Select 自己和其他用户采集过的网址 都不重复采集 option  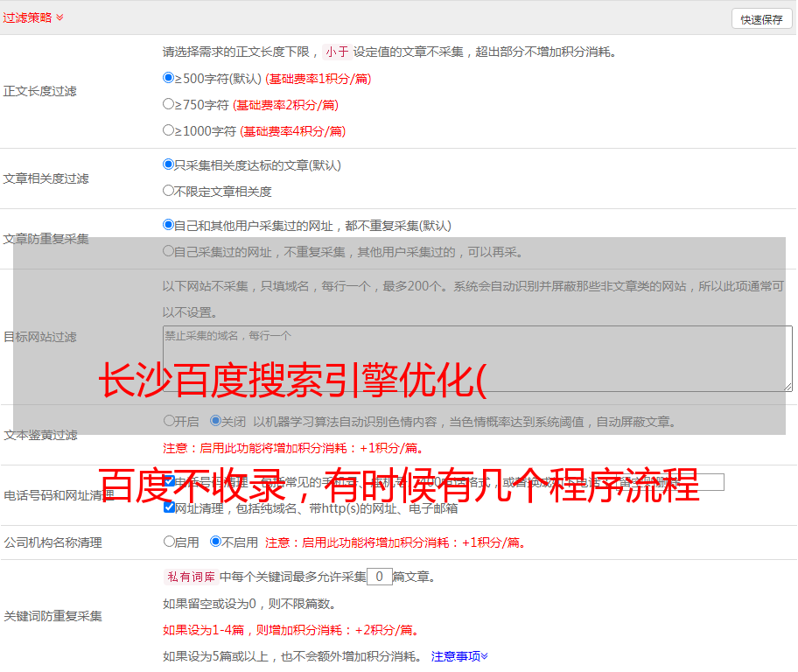coord(169,225)
